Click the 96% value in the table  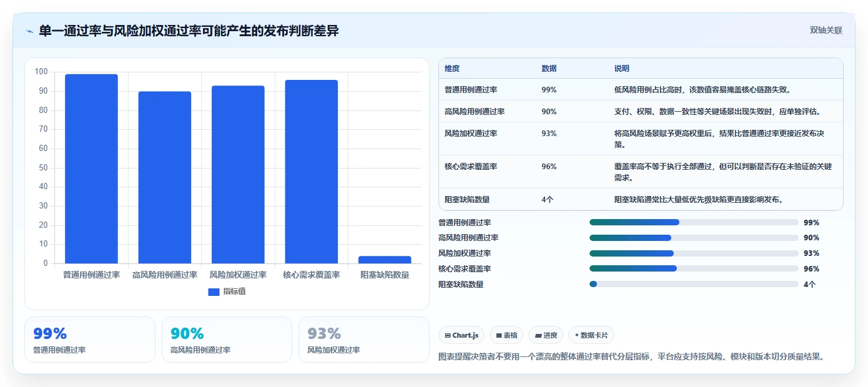[x=549, y=167]
